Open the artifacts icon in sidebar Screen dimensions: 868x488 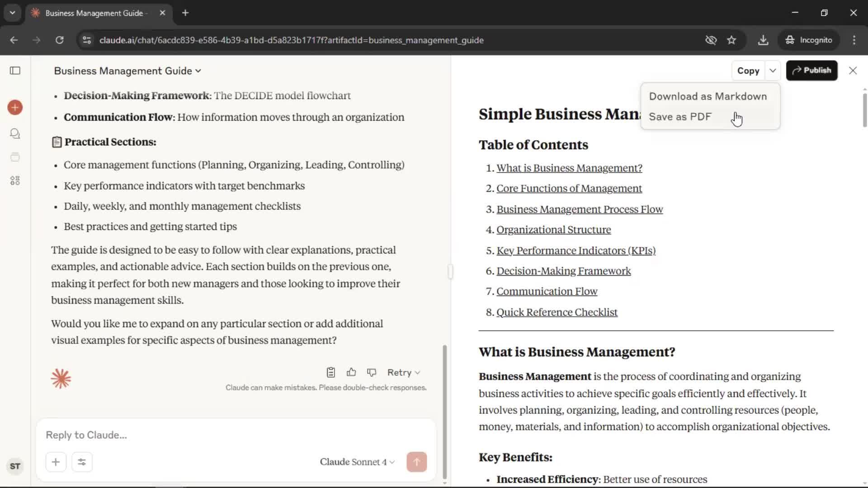pos(15,181)
